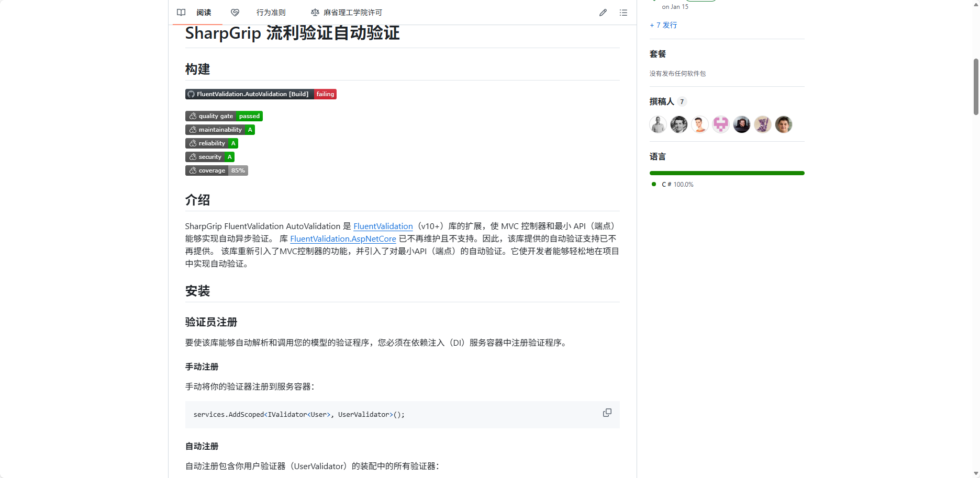Viewport: 980px width, 478px height.
Task: Open the README outline list icon
Action: pyautogui.click(x=623, y=13)
